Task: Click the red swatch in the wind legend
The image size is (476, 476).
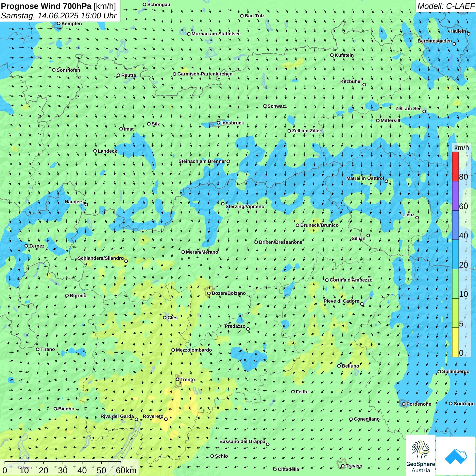Action: pyautogui.click(x=455, y=166)
